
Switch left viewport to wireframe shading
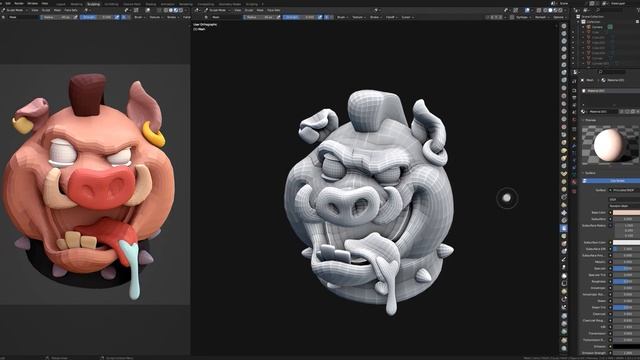click(166, 10)
